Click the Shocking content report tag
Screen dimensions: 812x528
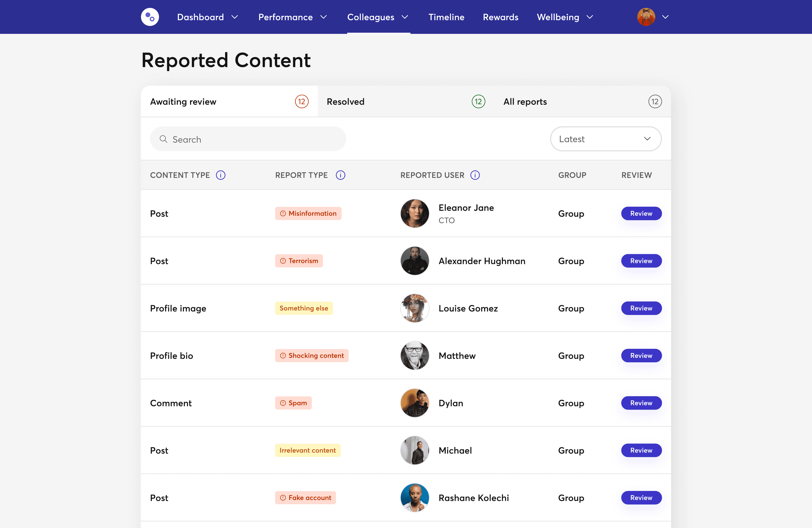coord(312,356)
